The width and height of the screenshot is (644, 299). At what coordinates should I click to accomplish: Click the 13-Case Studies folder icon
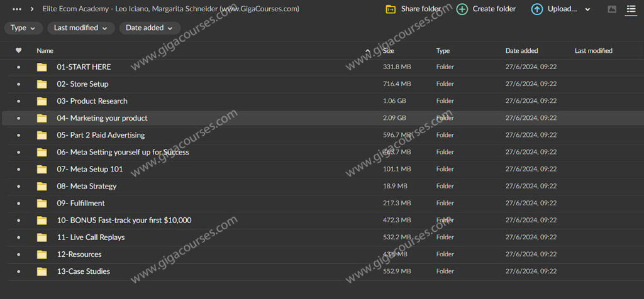pos(42,271)
